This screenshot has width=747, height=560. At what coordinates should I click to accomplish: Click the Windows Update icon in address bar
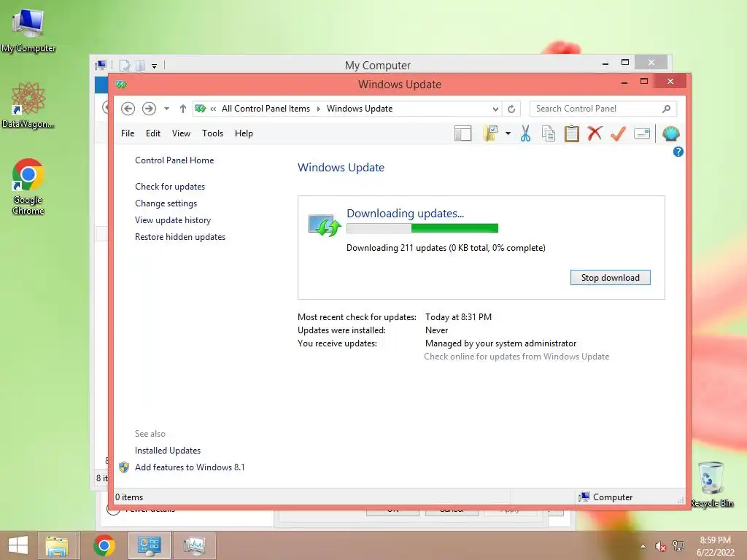click(201, 109)
